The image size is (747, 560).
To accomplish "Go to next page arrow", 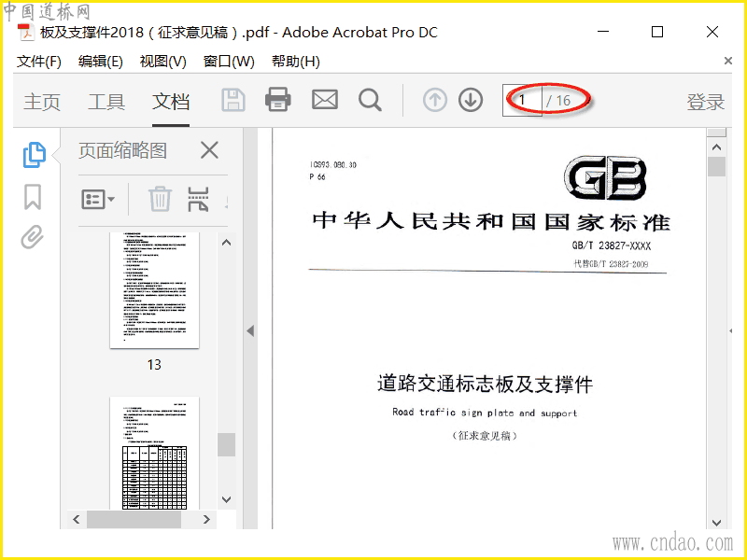I will point(471,100).
